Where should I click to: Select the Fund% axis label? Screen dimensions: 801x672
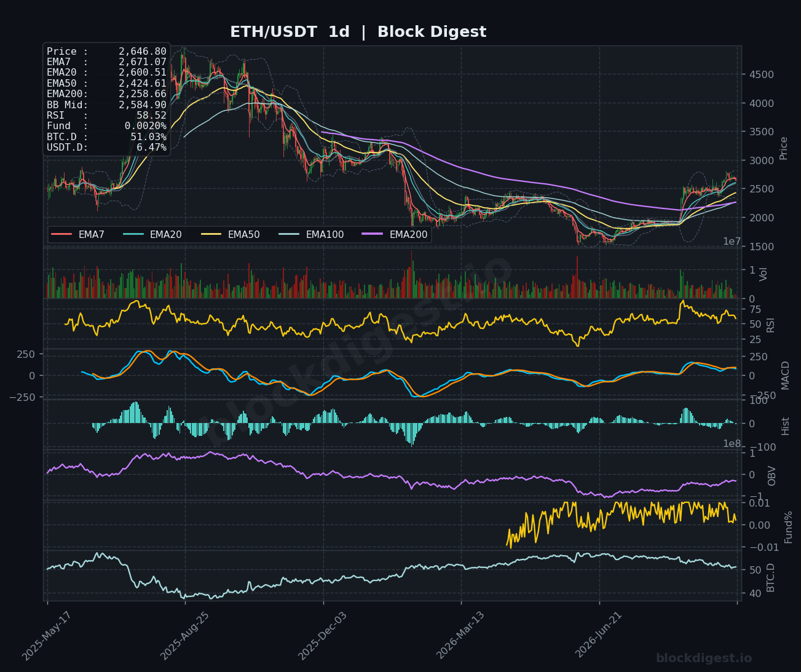(x=789, y=527)
